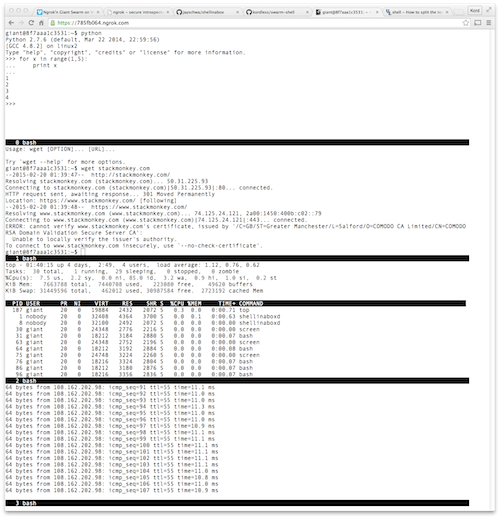The width and height of the screenshot is (500, 518).
Task: Click the top process row for PID 187
Action: pyautogui.click(x=131, y=310)
